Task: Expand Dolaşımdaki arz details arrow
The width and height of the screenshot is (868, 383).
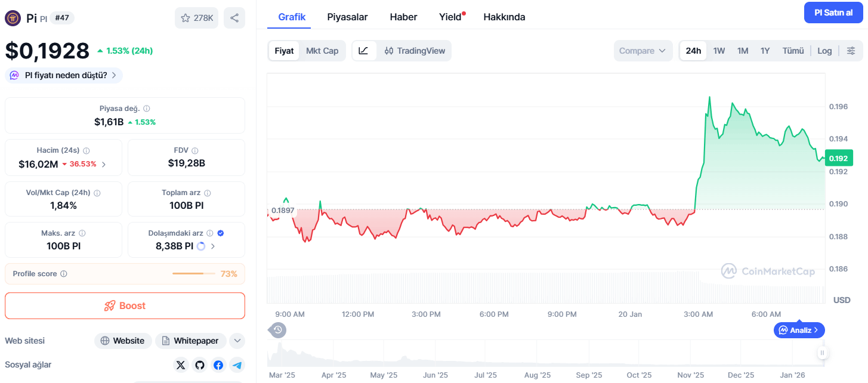Action: pyautogui.click(x=213, y=246)
